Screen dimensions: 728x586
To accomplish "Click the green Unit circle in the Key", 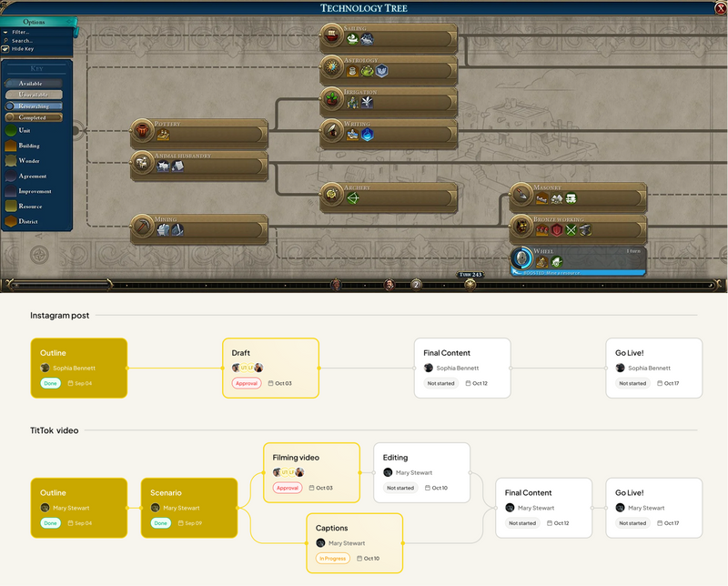I will [x=11, y=130].
